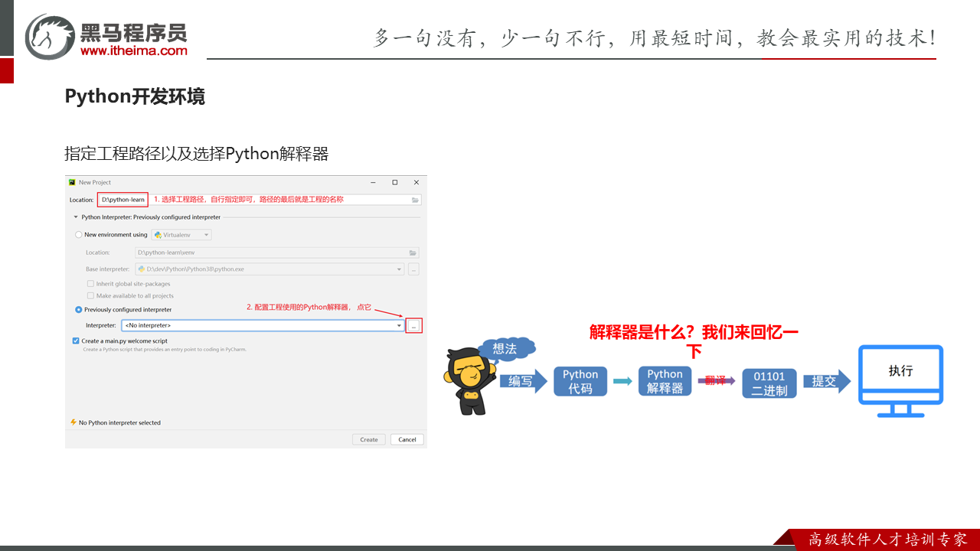
Task: Click the venv Location folder icon
Action: 413,253
